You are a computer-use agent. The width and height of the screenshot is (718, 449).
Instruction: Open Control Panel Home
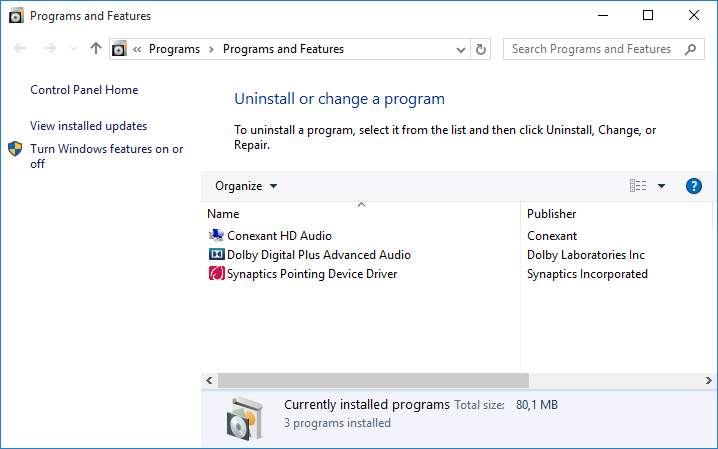[x=84, y=90]
